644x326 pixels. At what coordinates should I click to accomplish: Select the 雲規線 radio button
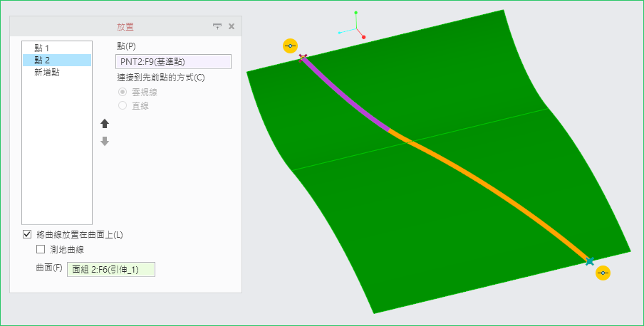[123, 92]
